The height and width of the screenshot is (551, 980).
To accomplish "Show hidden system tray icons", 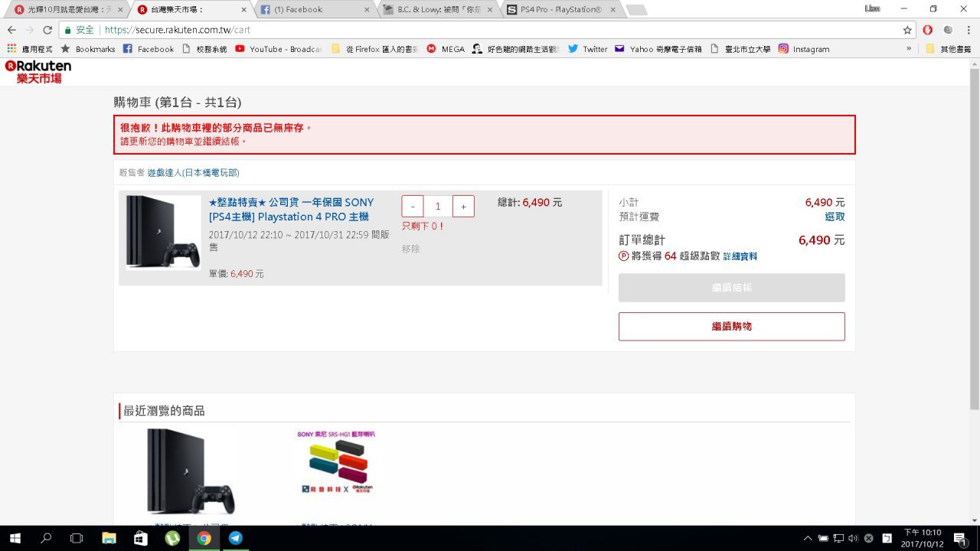I will pos(808,538).
